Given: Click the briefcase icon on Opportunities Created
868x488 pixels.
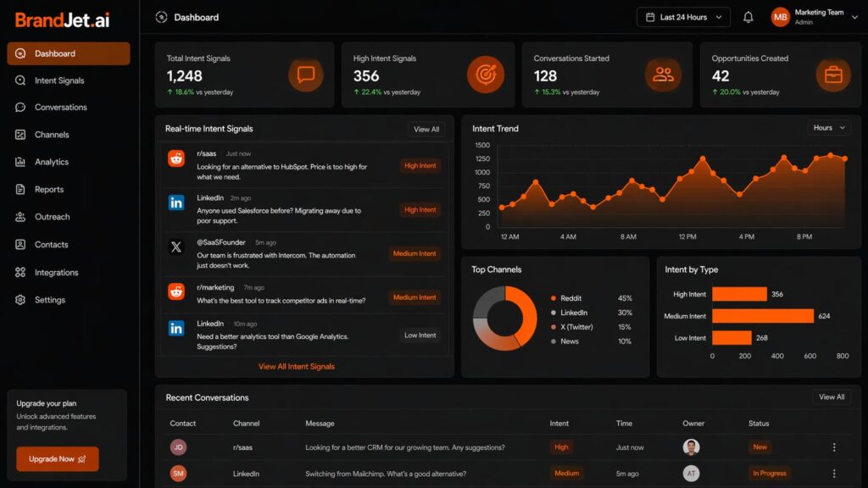Looking at the screenshot, I should pyautogui.click(x=833, y=75).
